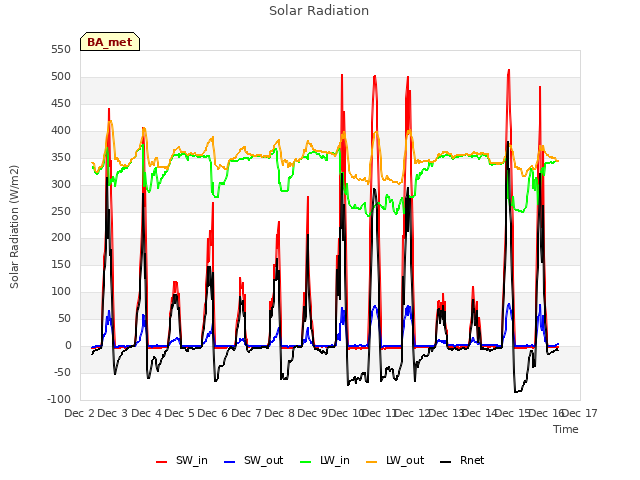Click the Dec 5 x-axis tick label
Image resolution: width=640 pixels, height=480 pixels.
pos(180,413)
